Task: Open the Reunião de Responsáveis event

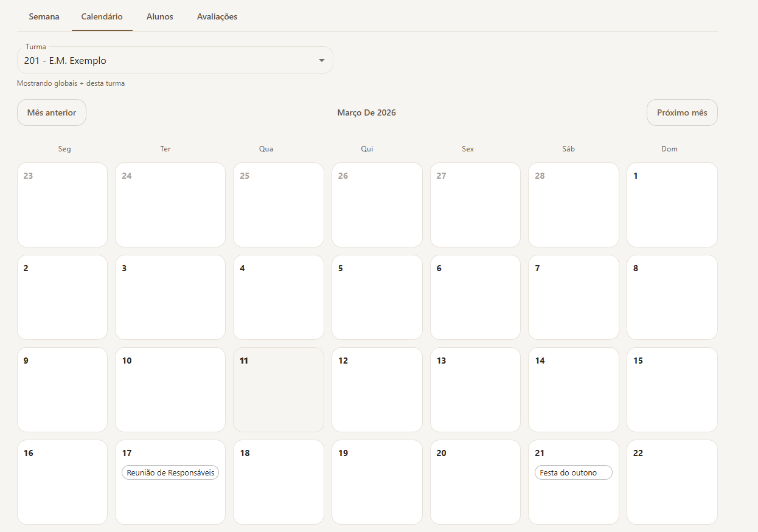Action: tap(170, 472)
